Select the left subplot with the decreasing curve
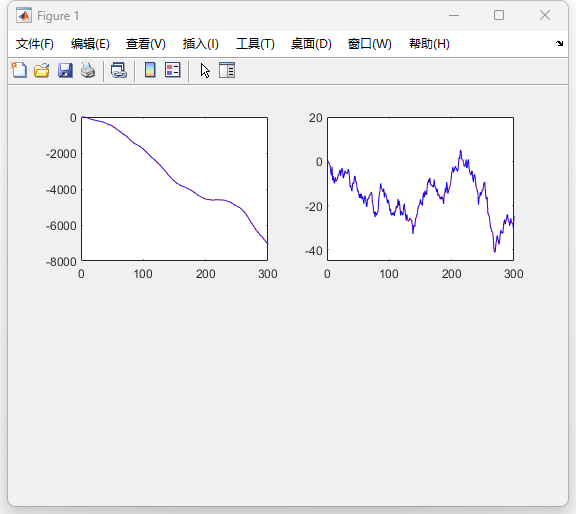 [174, 189]
